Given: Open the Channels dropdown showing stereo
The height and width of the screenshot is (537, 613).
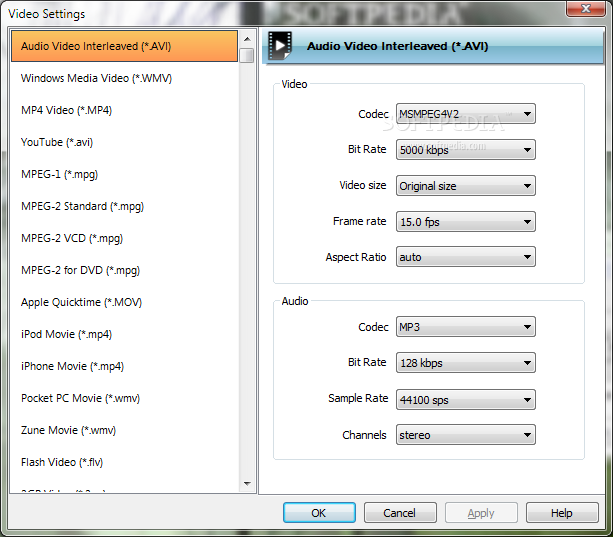Looking at the screenshot, I should (x=466, y=435).
